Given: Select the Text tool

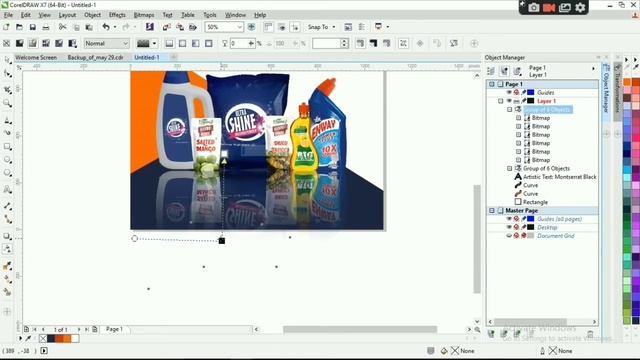Looking at the screenshot, I should (x=7, y=189).
